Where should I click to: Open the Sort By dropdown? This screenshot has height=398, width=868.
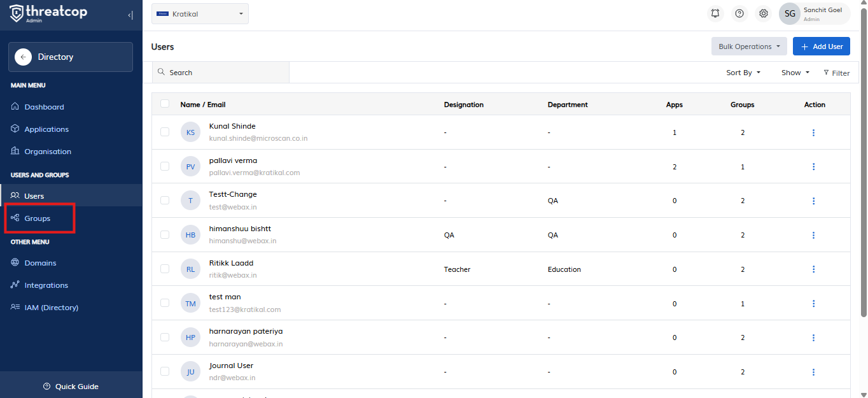(743, 73)
